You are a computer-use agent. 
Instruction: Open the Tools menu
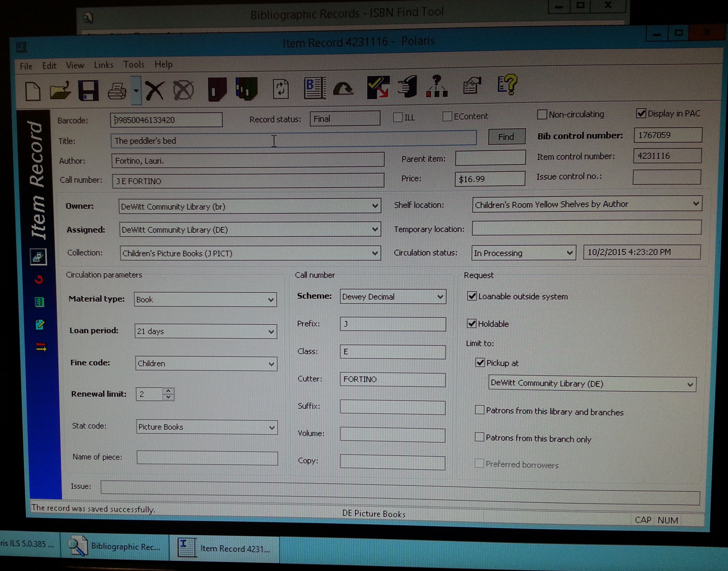pos(134,64)
